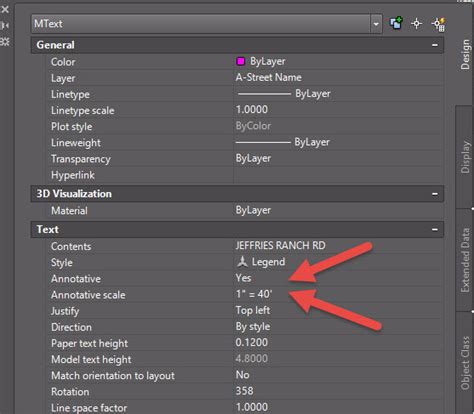Click the Model text height label
Viewport: 474px width, 414px height.
click(91, 359)
